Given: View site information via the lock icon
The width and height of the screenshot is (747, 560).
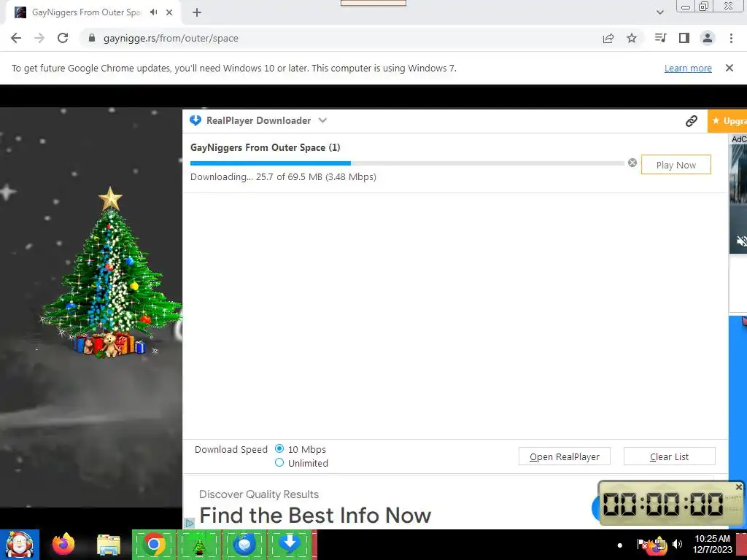Looking at the screenshot, I should tap(92, 38).
